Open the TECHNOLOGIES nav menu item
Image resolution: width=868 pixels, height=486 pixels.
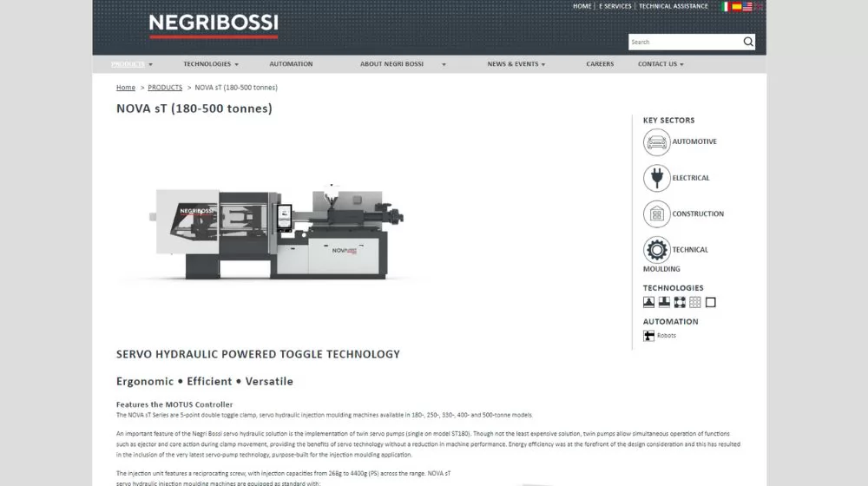coord(207,64)
